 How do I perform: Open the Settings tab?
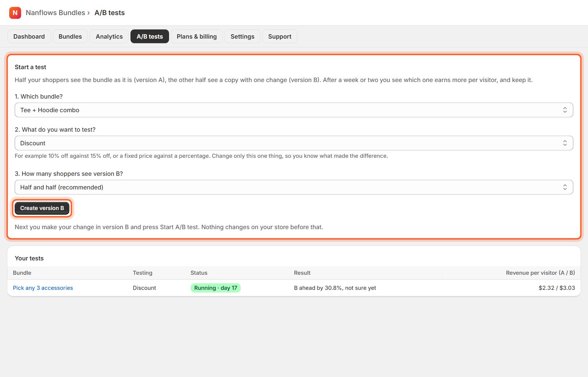pyautogui.click(x=243, y=36)
